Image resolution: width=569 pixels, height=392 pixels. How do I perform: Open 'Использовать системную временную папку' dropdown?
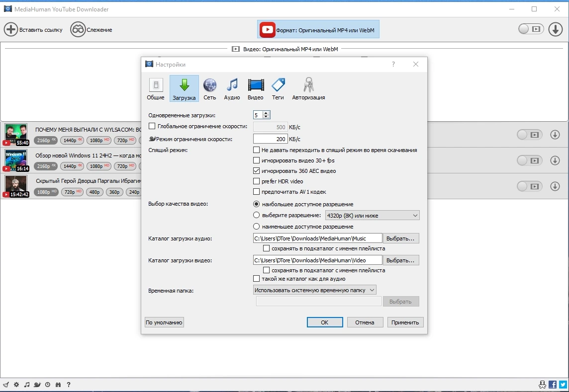click(x=315, y=290)
